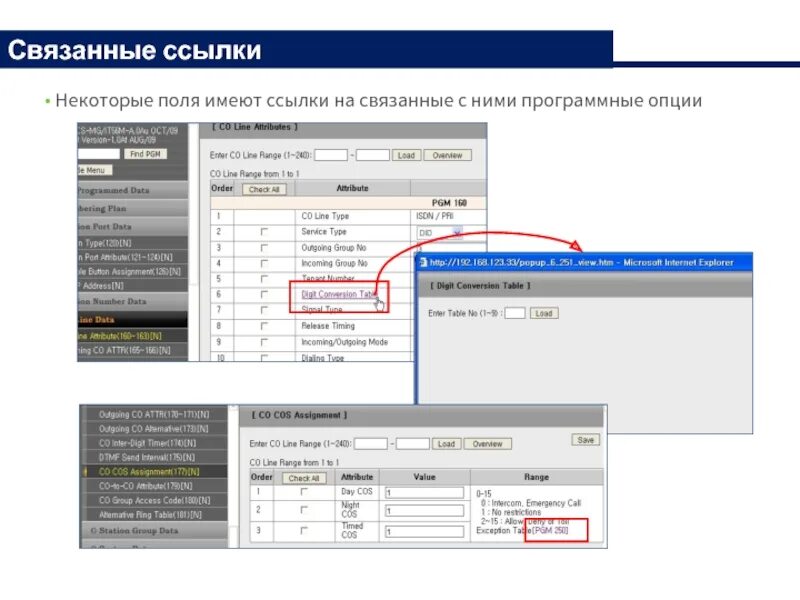Screen dimensions: 800x600
Task: Click the 'ISDN / PRI' CO Line Type value
Action: [x=434, y=216]
